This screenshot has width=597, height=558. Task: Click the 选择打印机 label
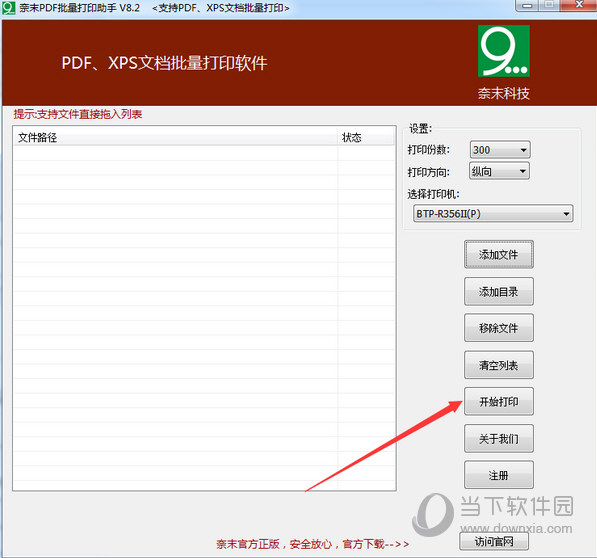click(434, 194)
